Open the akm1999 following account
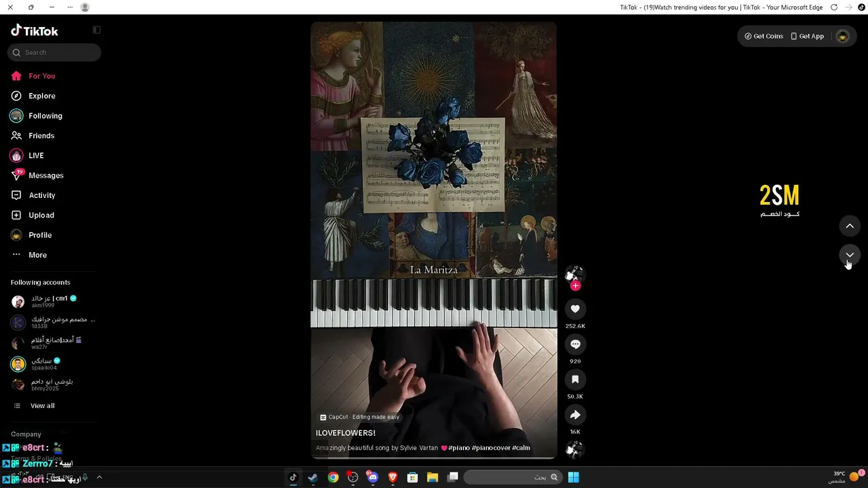This screenshot has height=488, width=868. pyautogui.click(x=53, y=302)
